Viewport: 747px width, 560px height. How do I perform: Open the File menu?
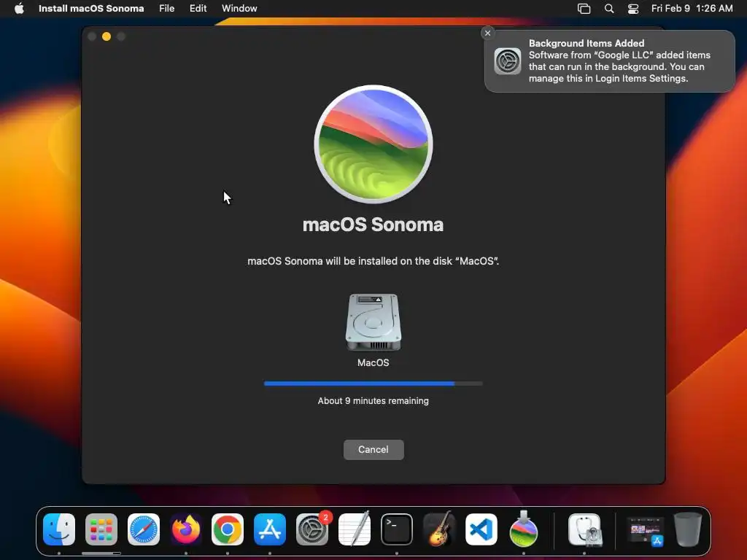tap(167, 9)
